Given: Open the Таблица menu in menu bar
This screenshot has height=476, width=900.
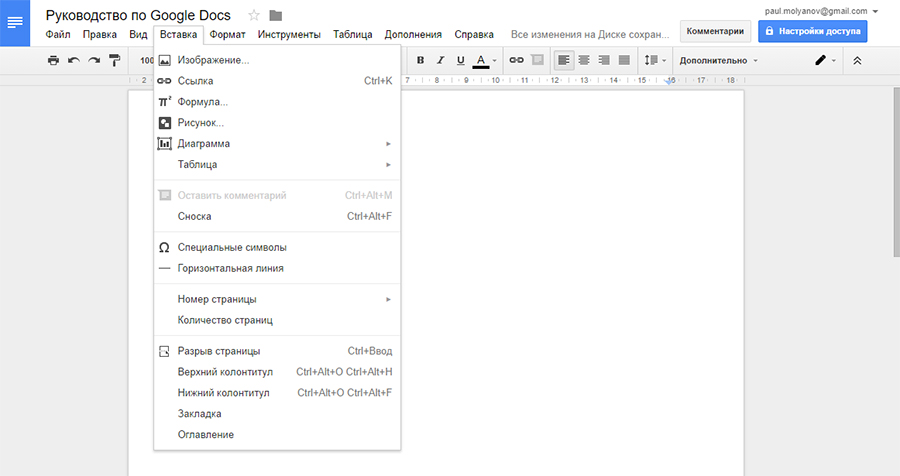Looking at the screenshot, I should click(352, 34).
